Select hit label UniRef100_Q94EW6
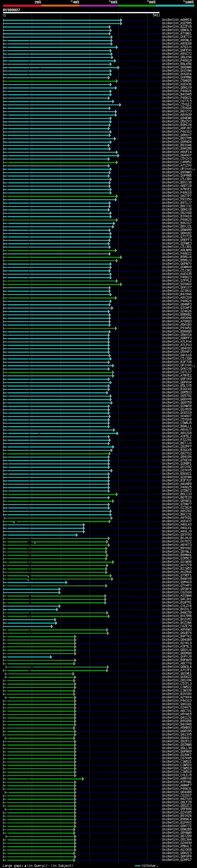Image resolution: width=197 pixels, height=868 pixels. point(177,118)
